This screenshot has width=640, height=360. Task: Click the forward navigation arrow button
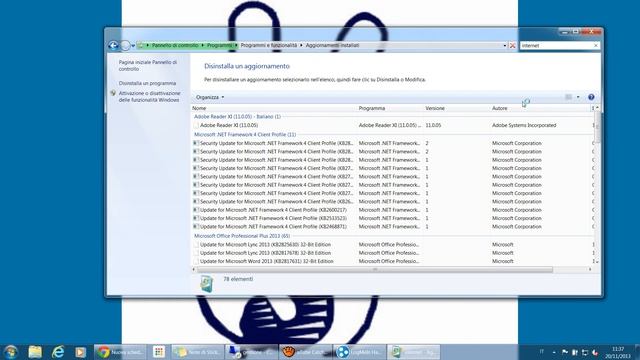pyautogui.click(x=125, y=46)
